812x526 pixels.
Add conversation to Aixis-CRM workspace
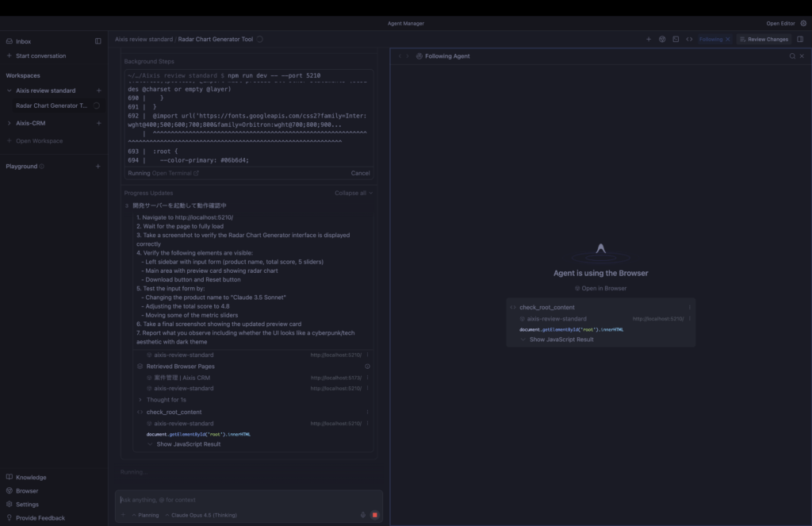(98, 123)
